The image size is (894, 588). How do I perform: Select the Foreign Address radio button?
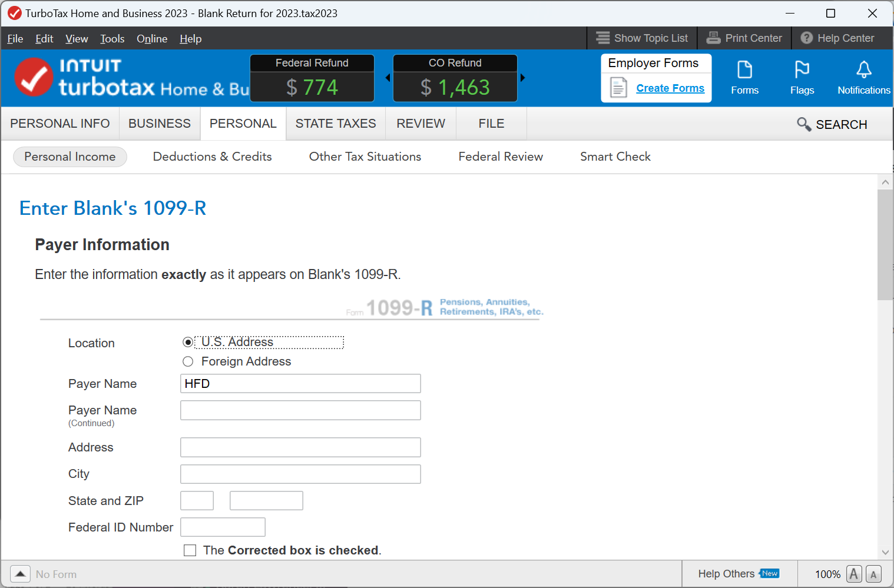(188, 361)
